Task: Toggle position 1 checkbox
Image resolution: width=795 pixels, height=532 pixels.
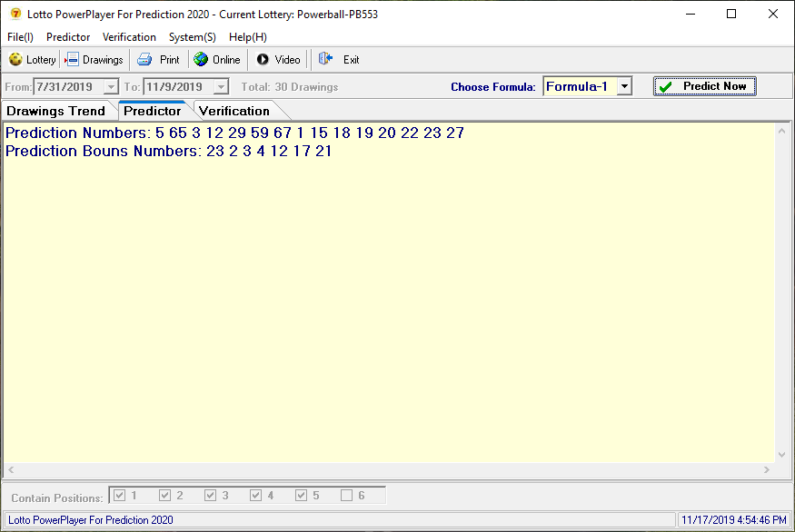Action: click(119, 495)
